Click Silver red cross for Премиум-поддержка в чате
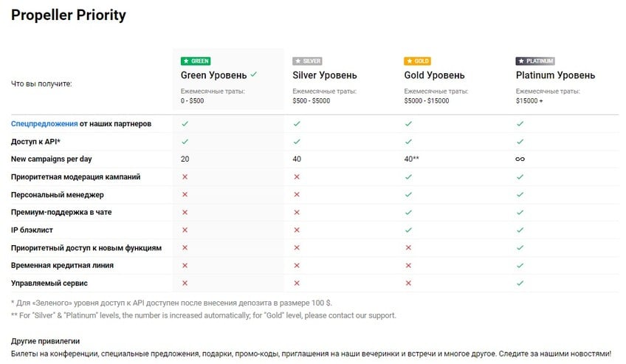Viewport: 626px width, 364px height. 297,212
